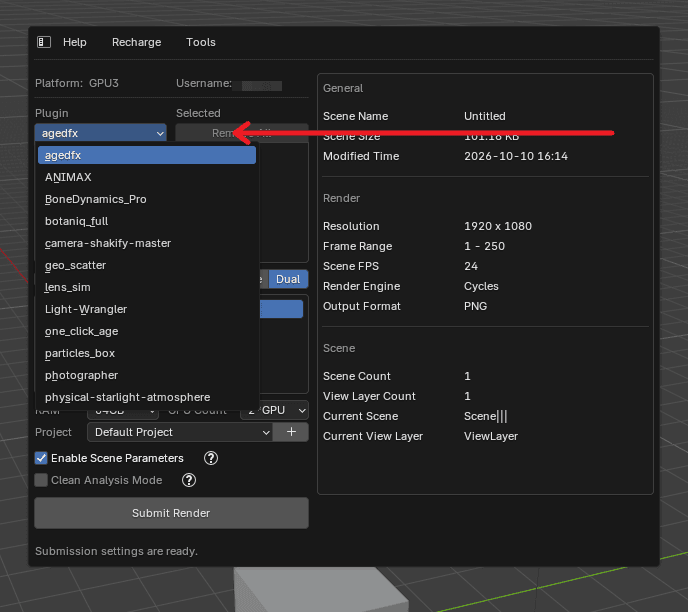Click the Render Engine value Cycles

click(481, 286)
